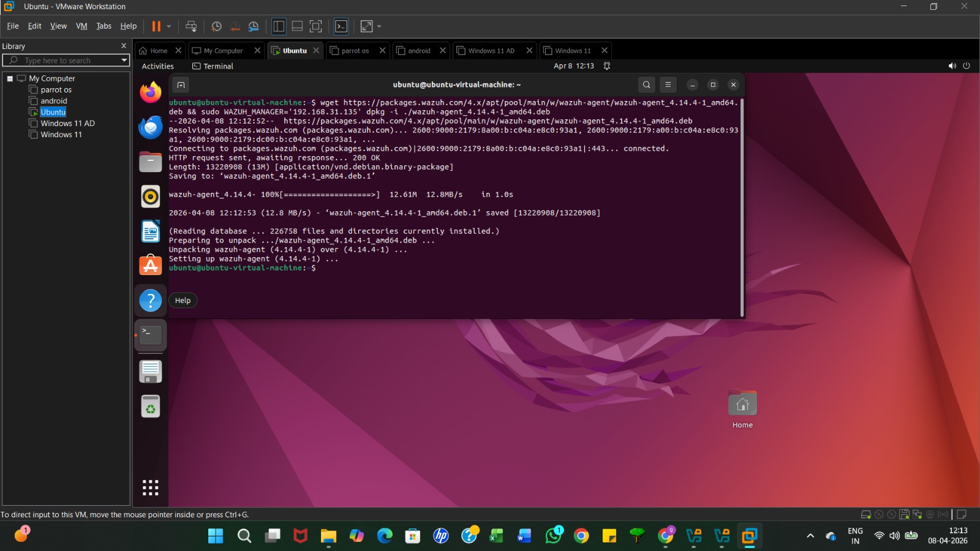Open the Home folder desktop icon
Viewport: 980px width, 551px height.
(x=742, y=409)
